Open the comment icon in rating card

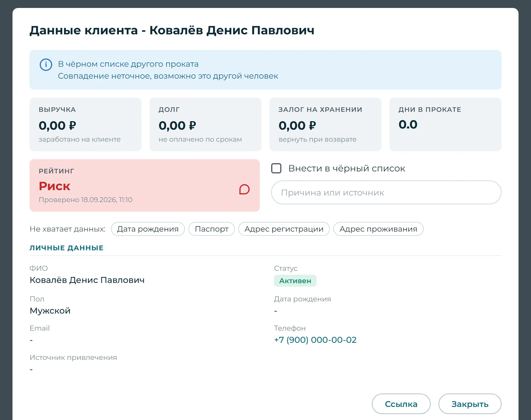coord(244,189)
